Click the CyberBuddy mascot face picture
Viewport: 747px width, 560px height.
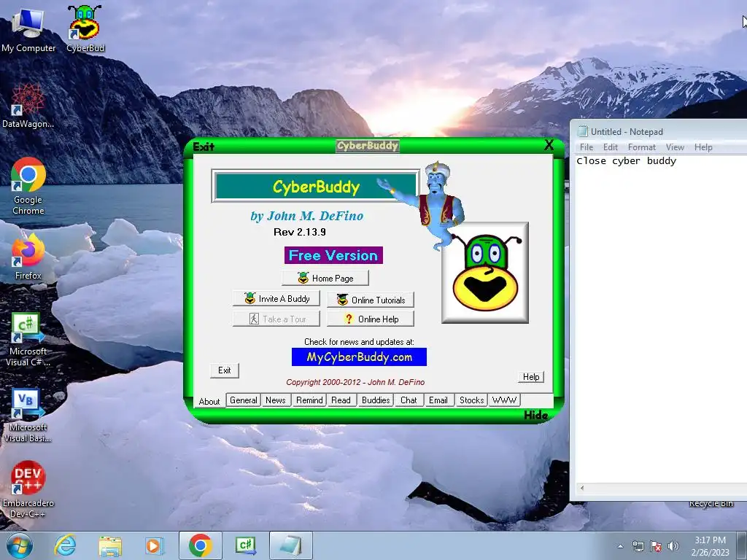[x=485, y=273]
